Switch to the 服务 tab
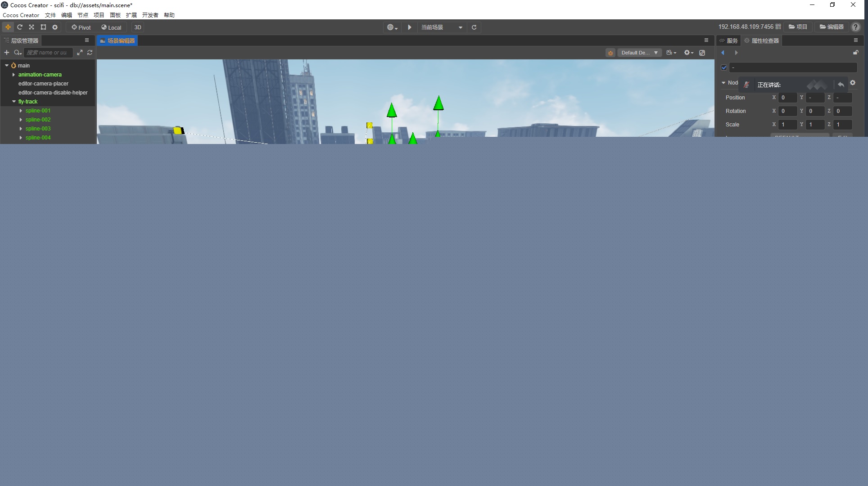Screen dimensions: 868x486 (x=729, y=41)
